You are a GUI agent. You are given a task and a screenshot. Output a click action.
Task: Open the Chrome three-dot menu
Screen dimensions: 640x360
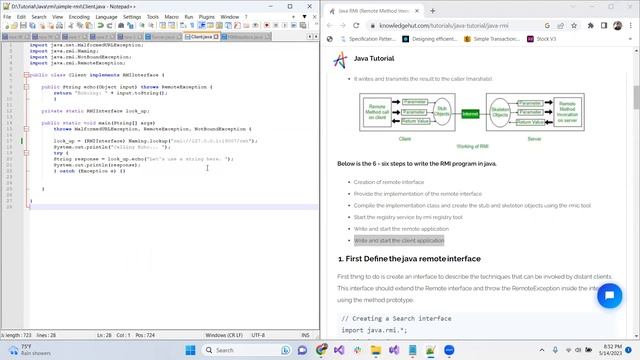click(x=631, y=26)
